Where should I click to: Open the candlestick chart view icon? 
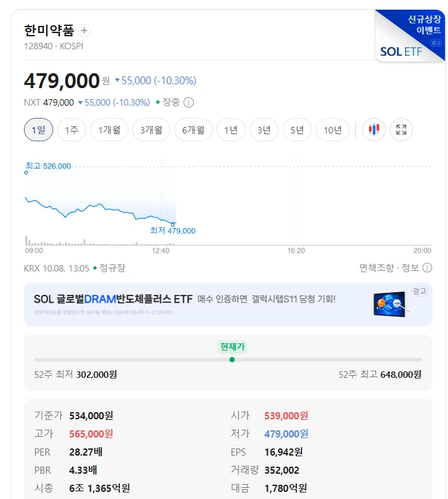click(374, 130)
